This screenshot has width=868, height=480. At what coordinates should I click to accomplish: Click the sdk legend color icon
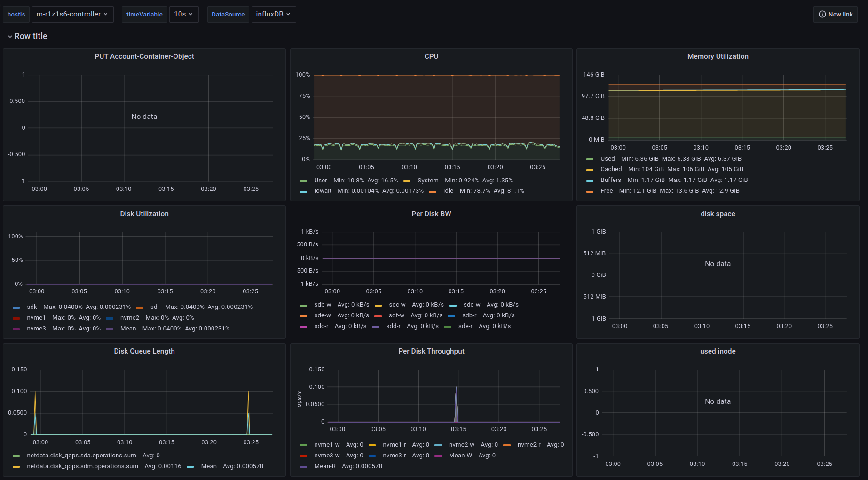tap(16, 307)
